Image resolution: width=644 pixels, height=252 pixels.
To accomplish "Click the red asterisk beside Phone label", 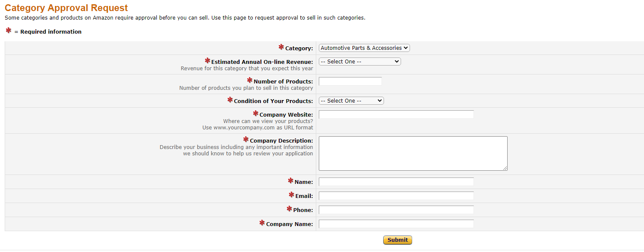I will click(289, 209).
